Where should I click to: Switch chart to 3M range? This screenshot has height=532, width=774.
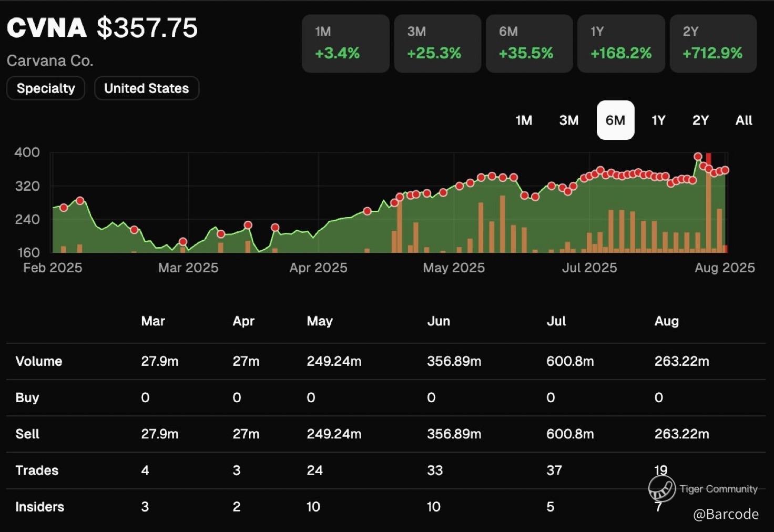pos(568,120)
